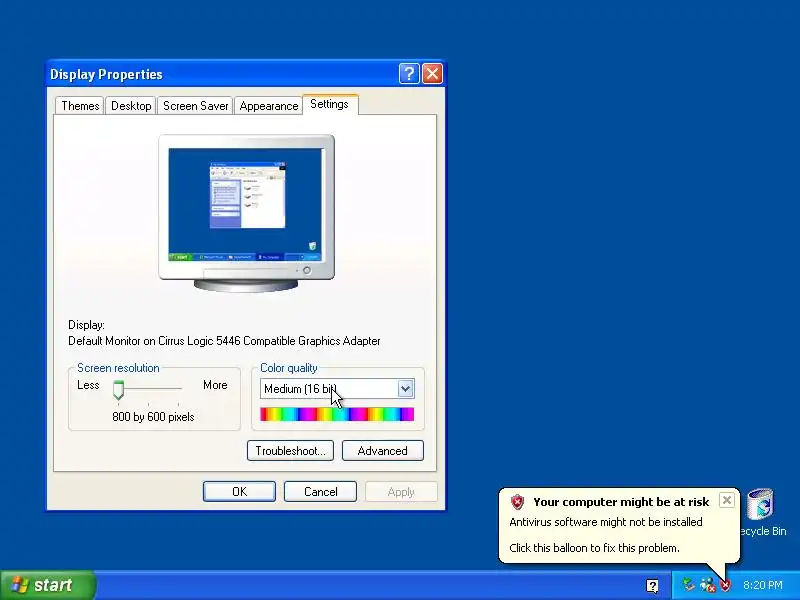This screenshot has width=800, height=600.
Task: Switch to the Desktop tab
Action: coord(131,106)
